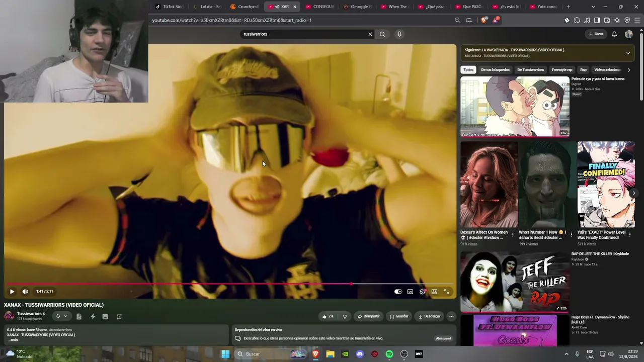The width and height of the screenshot is (644, 362).
Task: Like the video with 2 K likes
Action: pyautogui.click(x=328, y=316)
